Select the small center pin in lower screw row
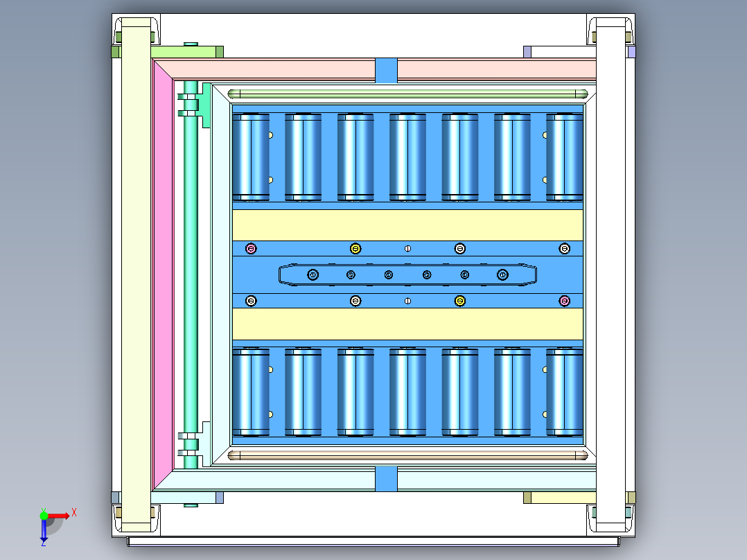The width and height of the screenshot is (747, 560). tap(407, 301)
